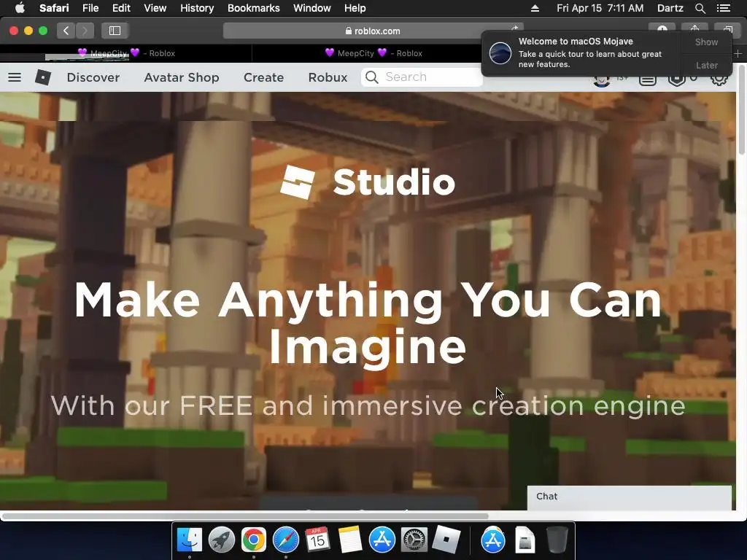Open the Window menu
747x560 pixels.
312,8
